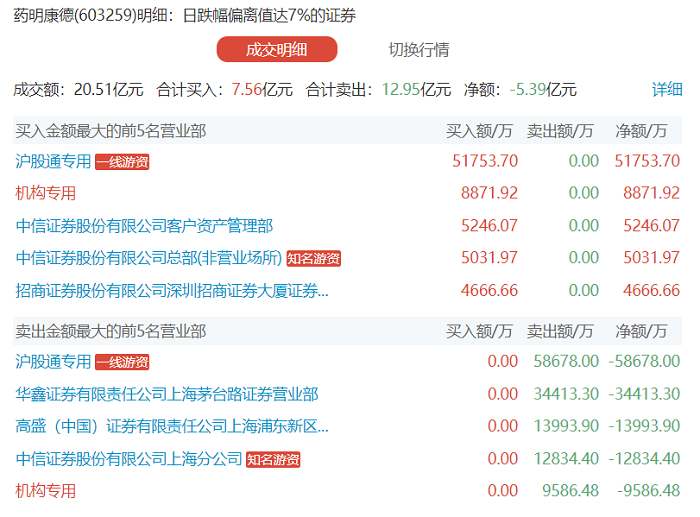The height and width of the screenshot is (517, 700).
Task: Open 高盛（中国）证券上海浦东新区 link
Action: coord(172,426)
